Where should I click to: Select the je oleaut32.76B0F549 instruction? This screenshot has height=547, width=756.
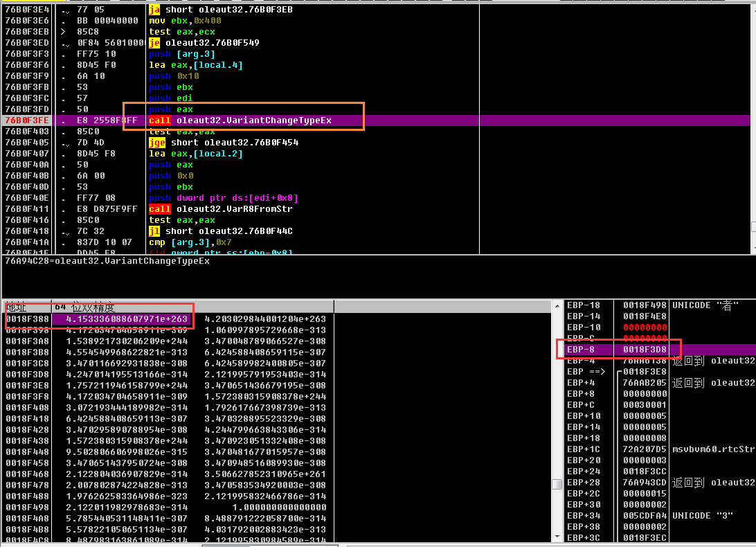click(204, 42)
